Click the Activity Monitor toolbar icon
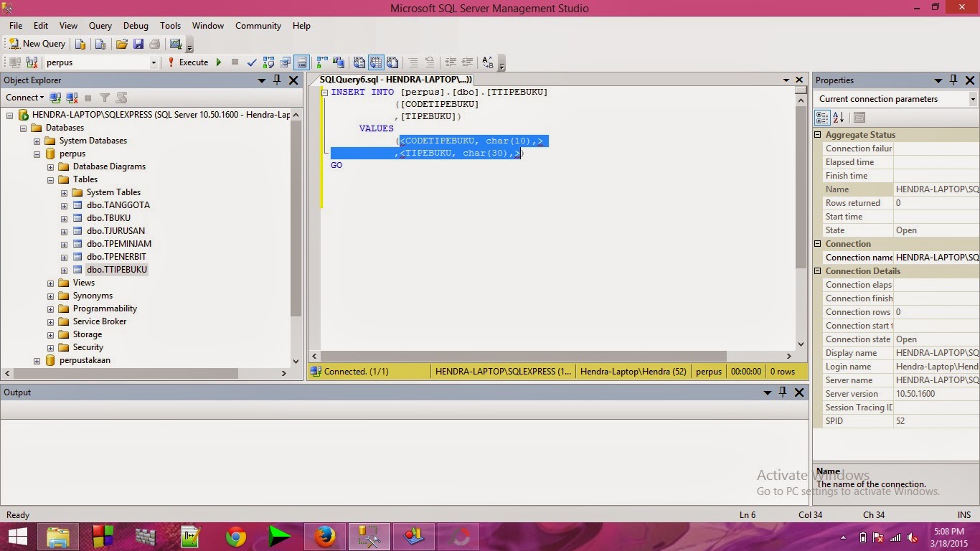The image size is (980, 551). pyautogui.click(x=175, y=44)
